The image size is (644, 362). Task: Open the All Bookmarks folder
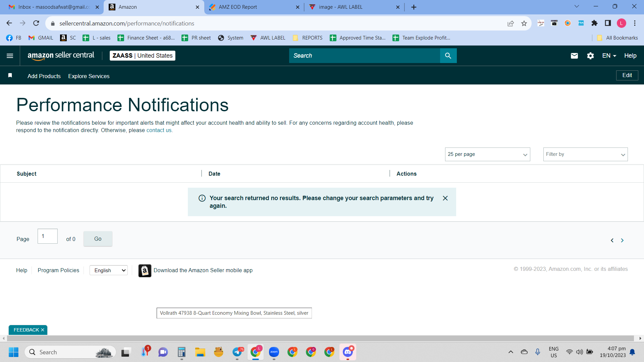click(618, 38)
